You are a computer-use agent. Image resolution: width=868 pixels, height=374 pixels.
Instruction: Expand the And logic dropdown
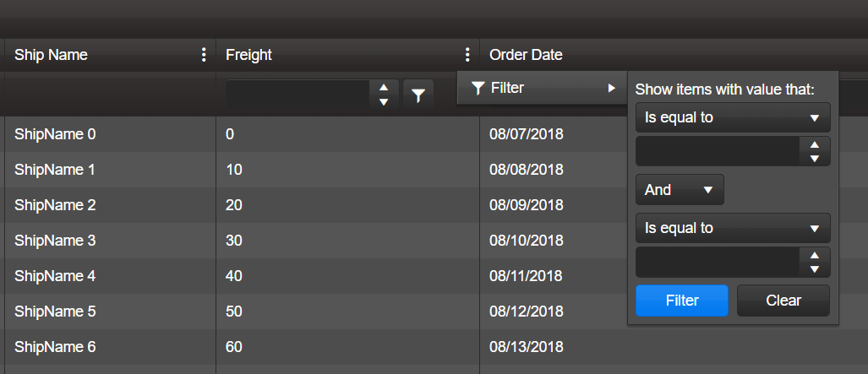tap(680, 190)
